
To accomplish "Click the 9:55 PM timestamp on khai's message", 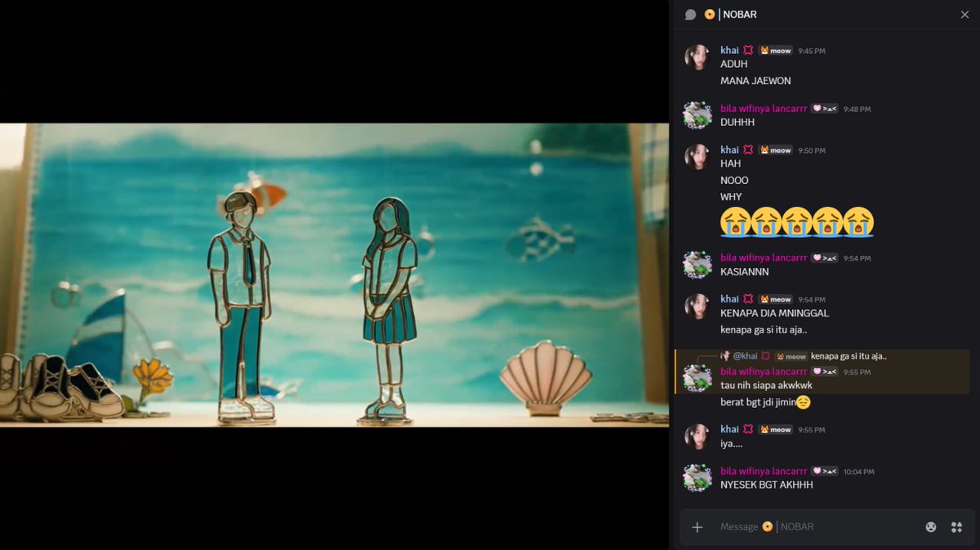I will click(x=811, y=430).
